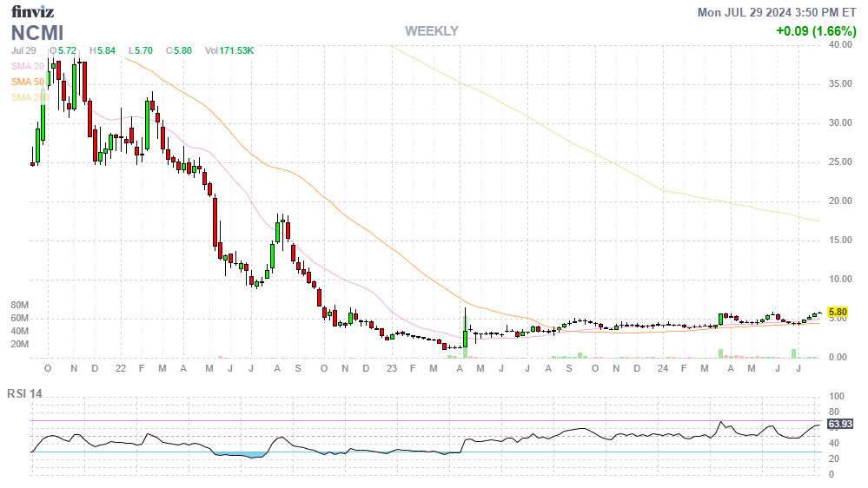Viewport: 868px width, 488px height.
Task: Click the SMA 200 legend label
Action: tap(27, 97)
